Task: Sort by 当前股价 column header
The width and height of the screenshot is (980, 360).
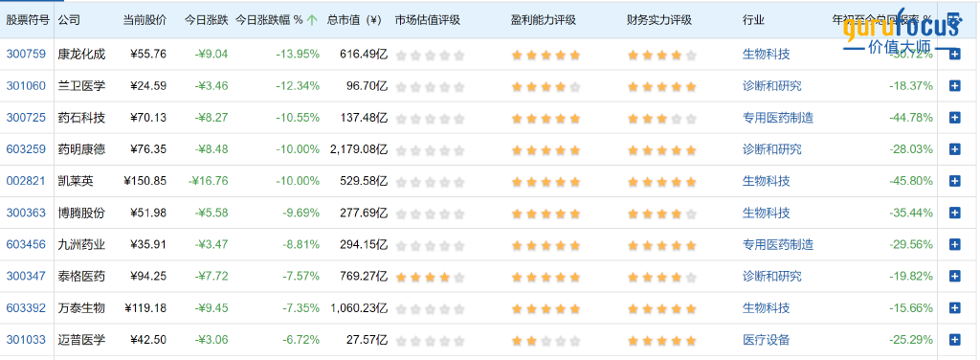Action: 145,20
